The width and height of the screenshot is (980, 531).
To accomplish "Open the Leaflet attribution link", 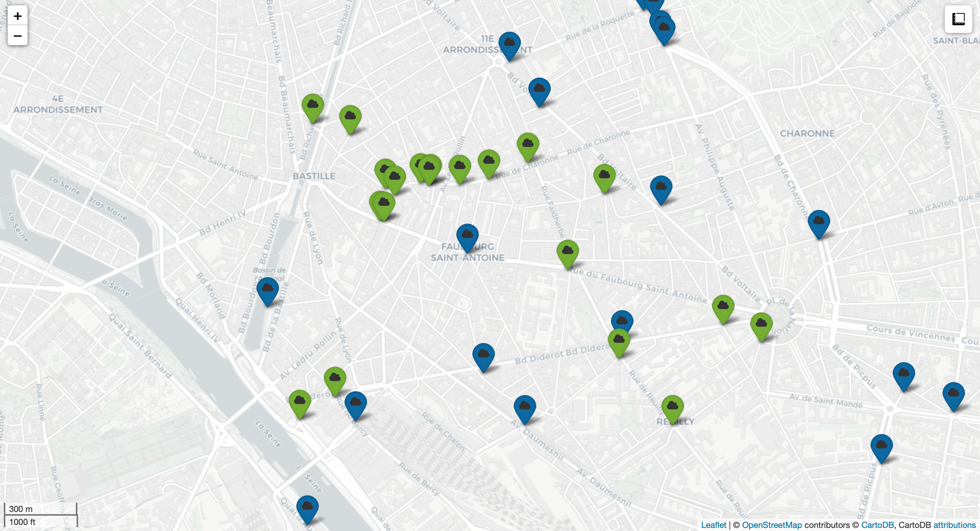I will tap(714, 525).
